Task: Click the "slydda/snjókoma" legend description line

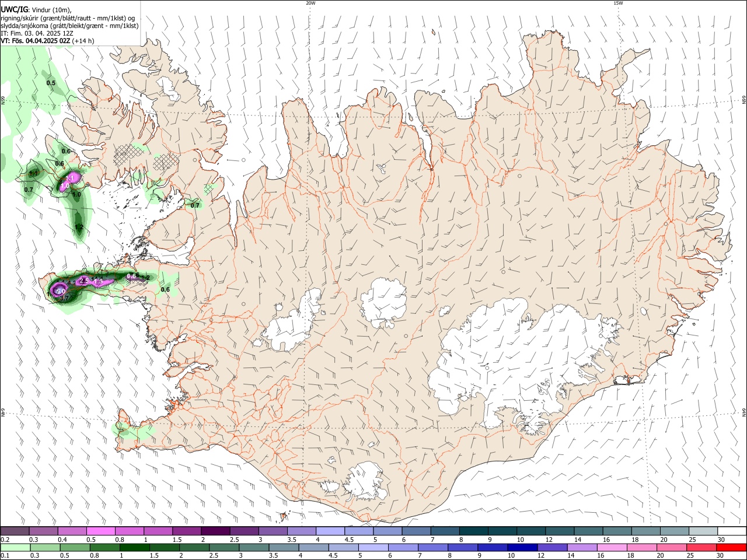Action: pos(69,26)
